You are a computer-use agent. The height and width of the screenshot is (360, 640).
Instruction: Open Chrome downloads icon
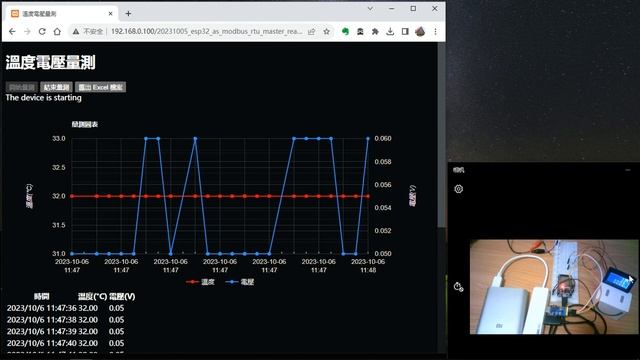[390, 31]
